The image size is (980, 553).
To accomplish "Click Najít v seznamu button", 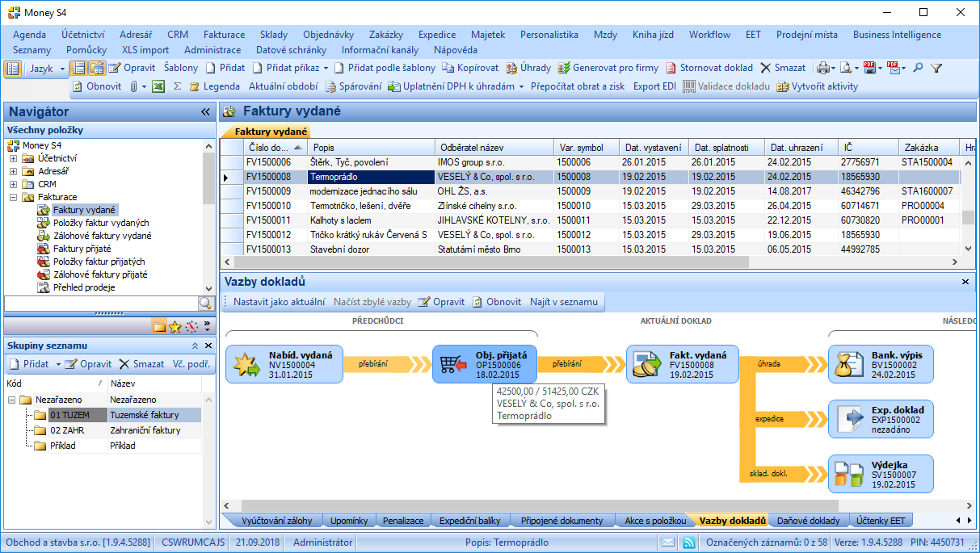I will coord(564,302).
